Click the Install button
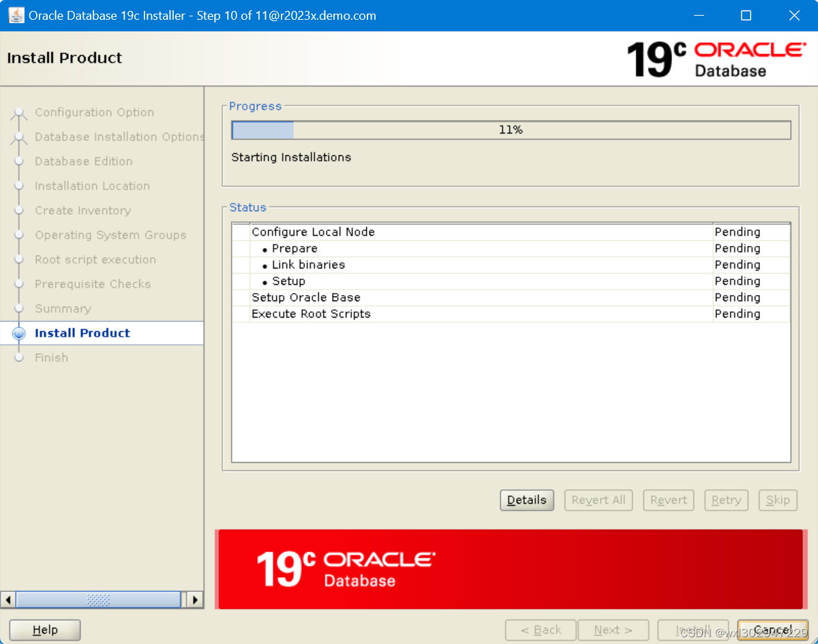 pos(693,630)
